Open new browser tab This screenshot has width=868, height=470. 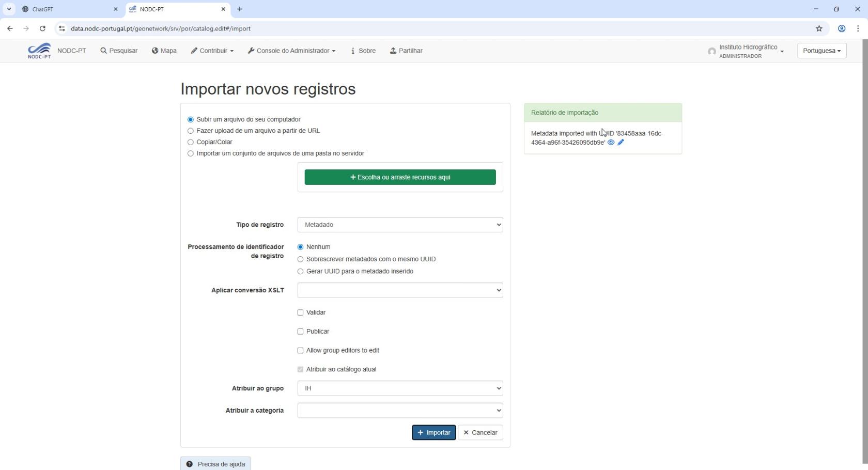[239, 9]
